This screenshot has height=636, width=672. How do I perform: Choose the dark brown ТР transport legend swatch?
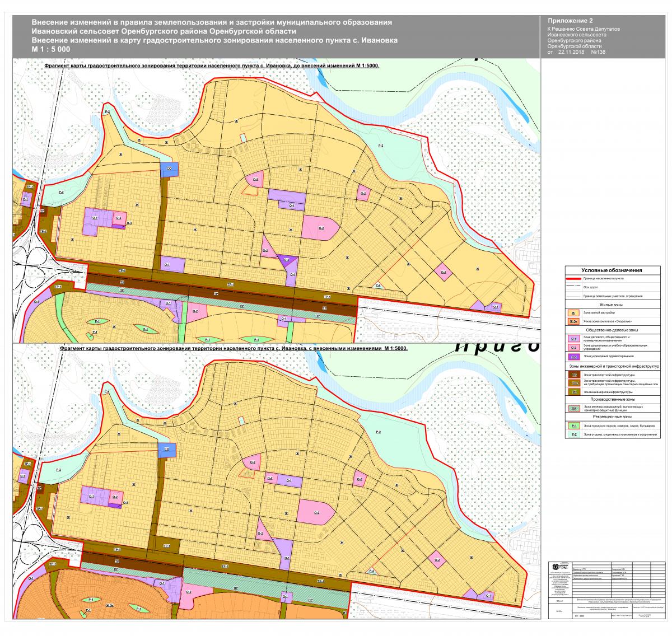pyautogui.click(x=573, y=374)
